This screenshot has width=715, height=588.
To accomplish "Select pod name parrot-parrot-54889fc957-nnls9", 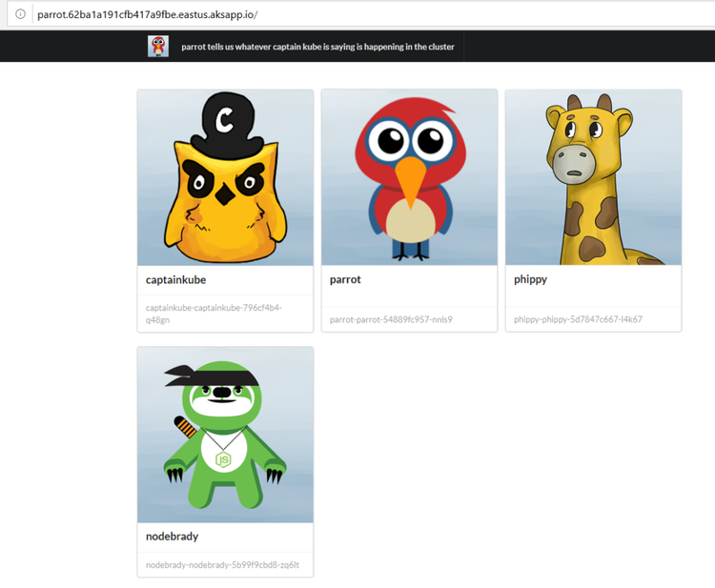I will coord(391,319).
